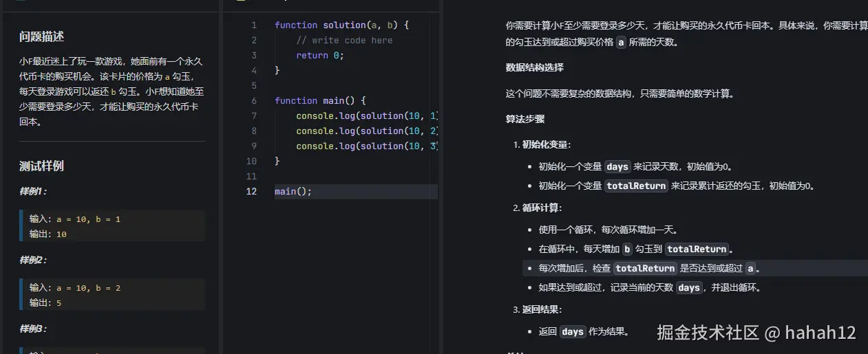Click the function main() declaration line
This screenshot has width=868, height=354.
[x=321, y=100]
